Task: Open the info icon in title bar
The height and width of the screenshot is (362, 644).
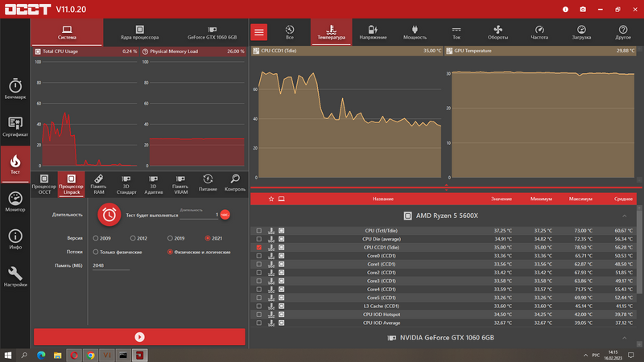Action: [x=566, y=9]
